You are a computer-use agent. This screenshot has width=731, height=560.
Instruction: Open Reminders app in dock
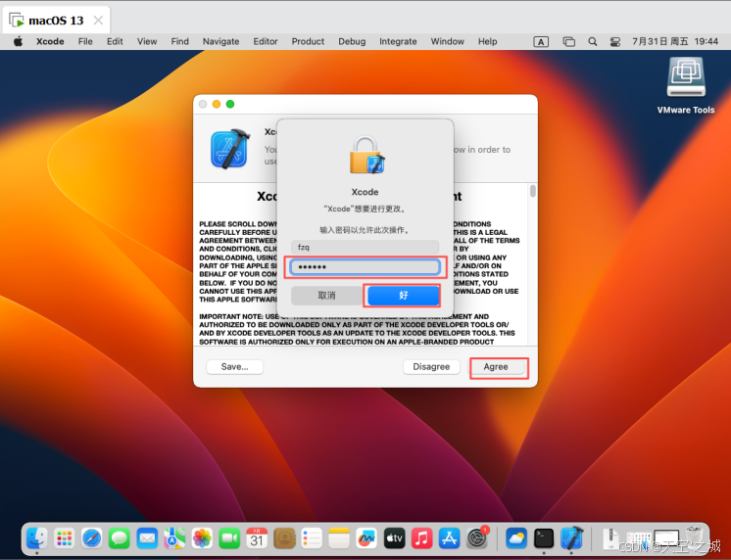pyautogui.click(x=312, y=538)
